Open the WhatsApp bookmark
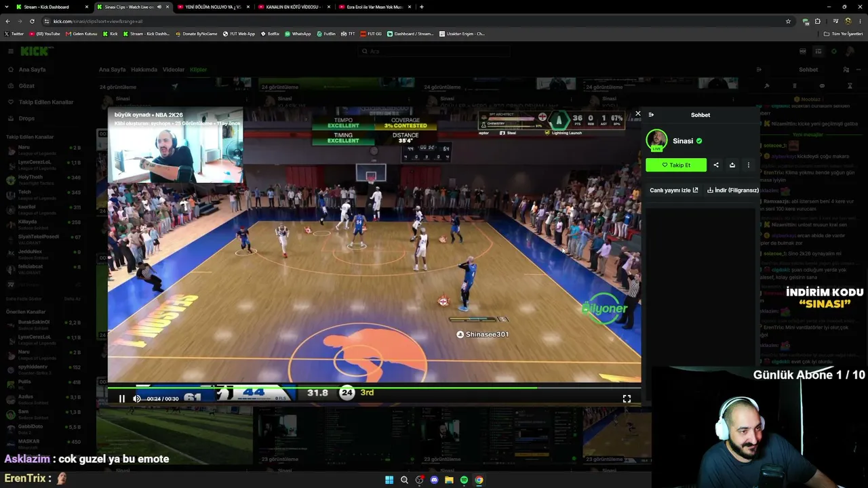 point(298,34)
